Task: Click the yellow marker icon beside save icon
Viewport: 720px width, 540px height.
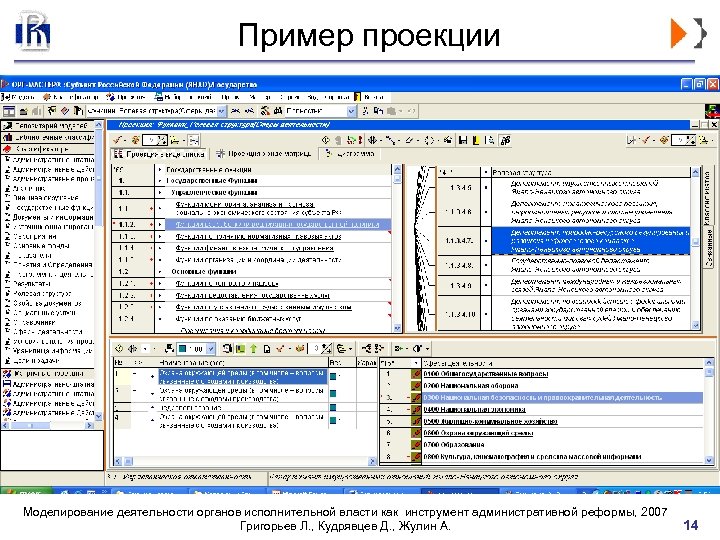Action: coord(476,140)
